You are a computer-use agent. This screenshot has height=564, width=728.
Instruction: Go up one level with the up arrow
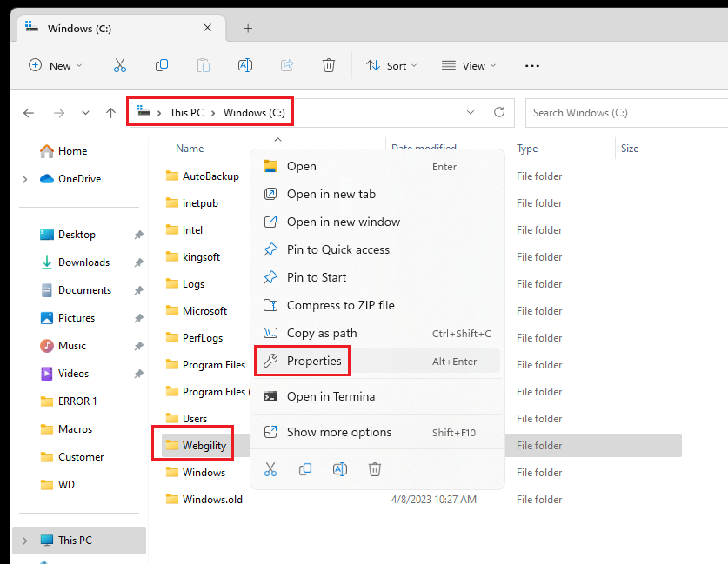click(110, 113)
